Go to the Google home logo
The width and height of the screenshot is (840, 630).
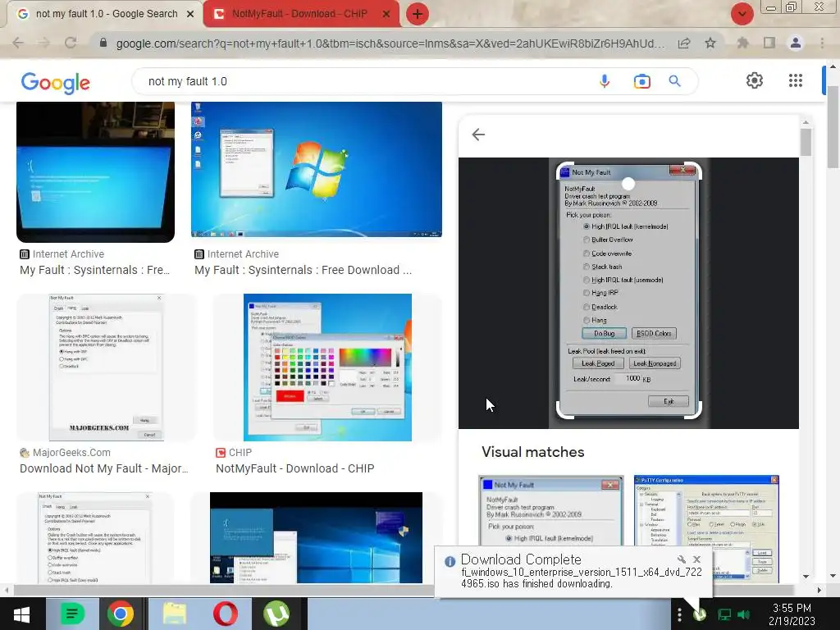coord(55,82)
